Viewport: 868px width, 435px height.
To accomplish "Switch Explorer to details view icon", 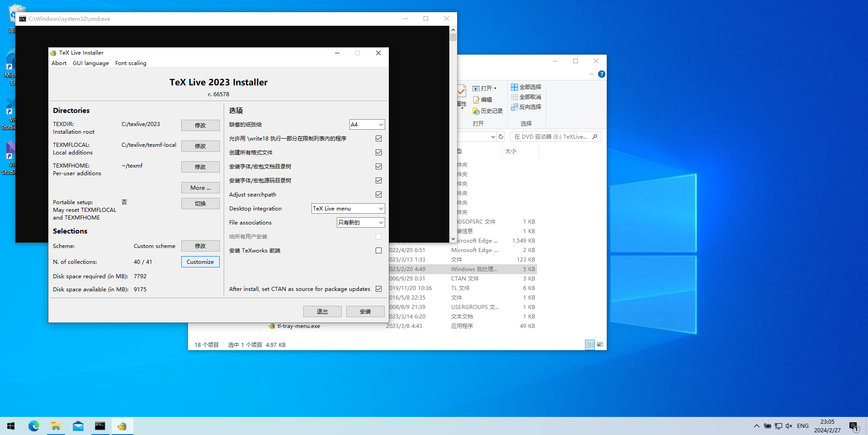I will 590,345.
